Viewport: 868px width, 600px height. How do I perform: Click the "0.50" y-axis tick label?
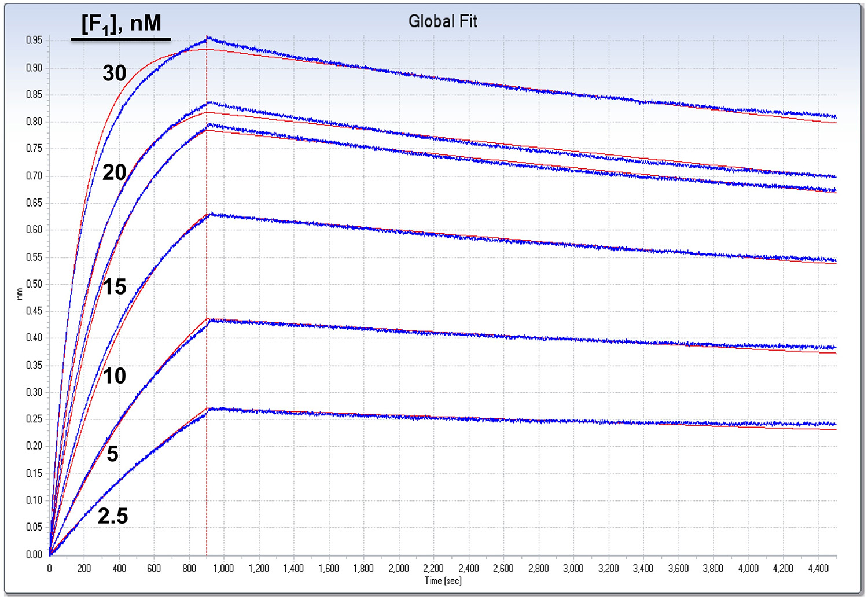[34, 284]
